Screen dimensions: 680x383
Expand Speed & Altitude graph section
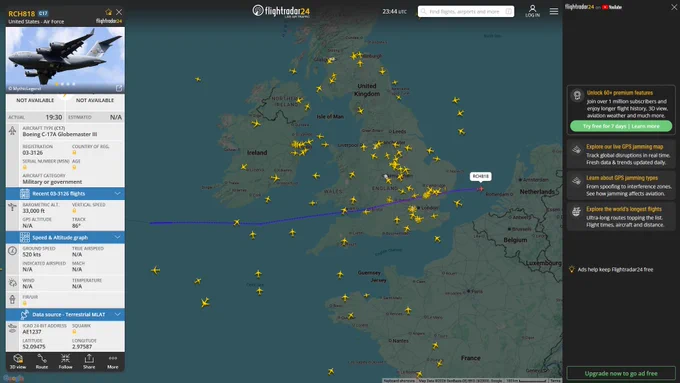(x=65, y=237)
